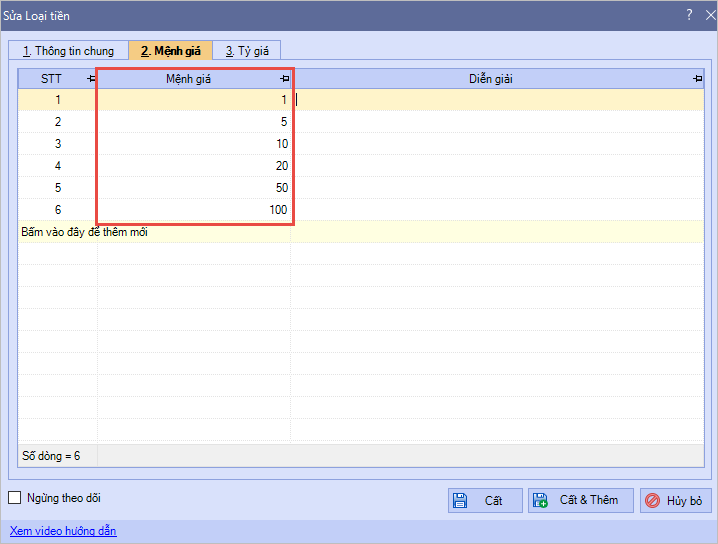Click the help question mark icon

(689, 15)
